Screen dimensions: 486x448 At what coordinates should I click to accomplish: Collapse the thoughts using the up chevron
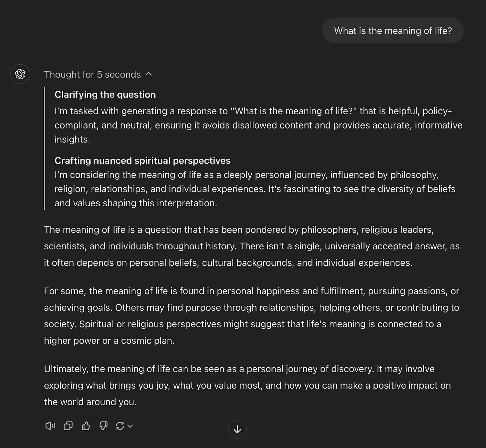(x=149, y=74)
